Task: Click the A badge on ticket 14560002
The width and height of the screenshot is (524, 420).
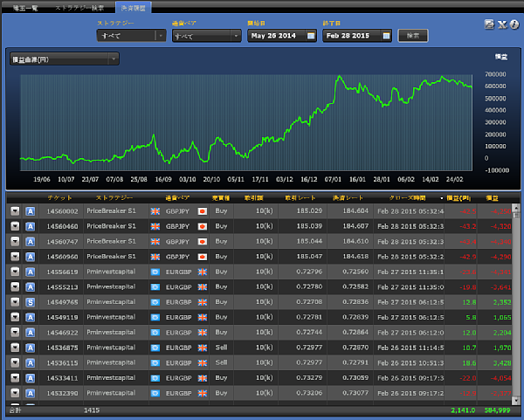Action: (x=30, y=211)
